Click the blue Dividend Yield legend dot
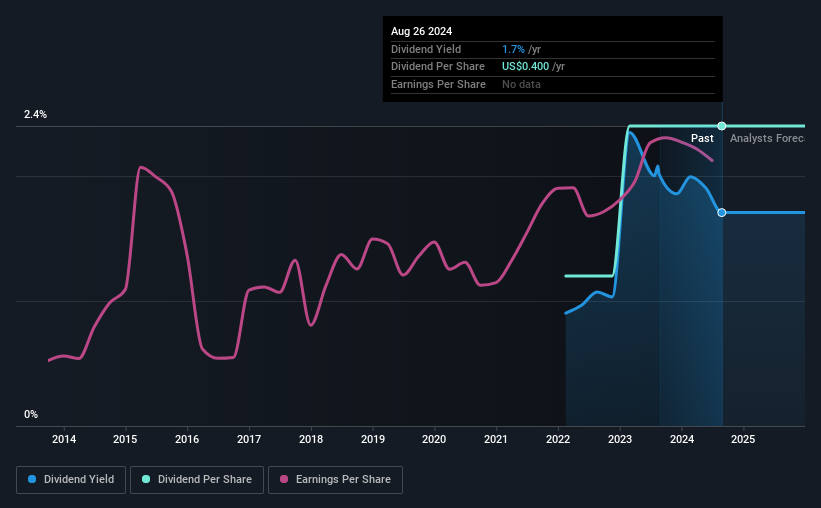 [x=32, y=479]
